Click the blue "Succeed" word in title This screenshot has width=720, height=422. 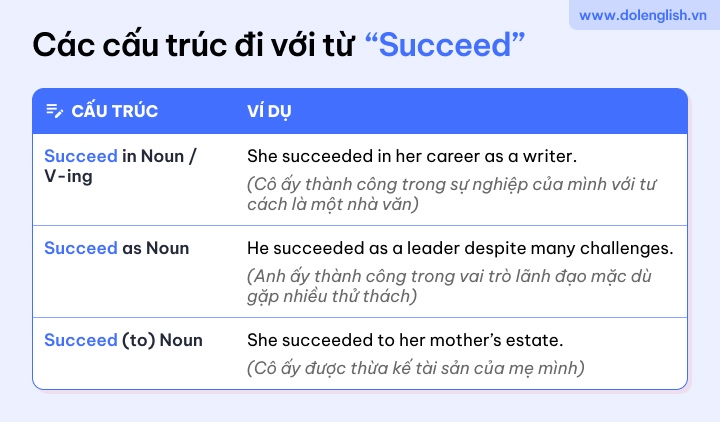[445, 45]
